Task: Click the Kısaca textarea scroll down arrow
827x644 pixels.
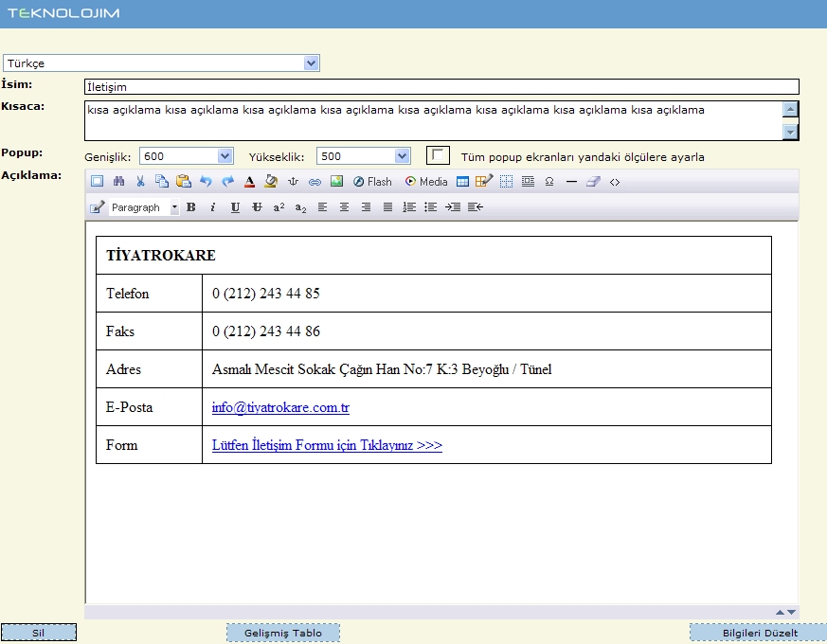Action: pos(790,132)
